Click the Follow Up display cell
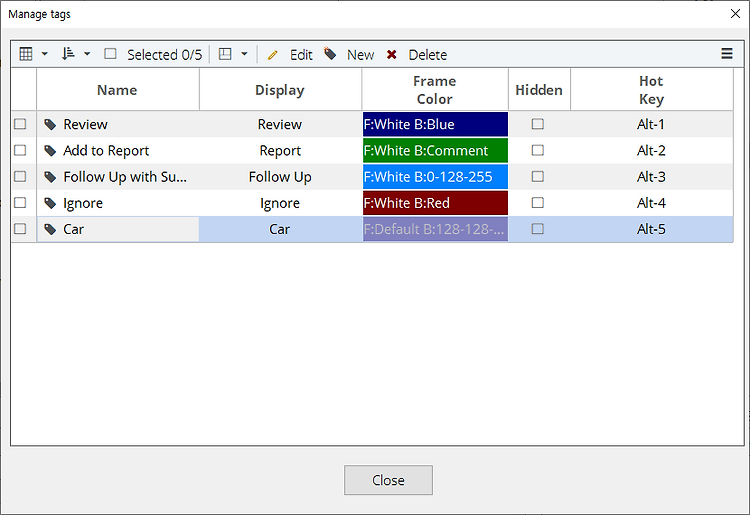750x515 pixels. point(280,177)
